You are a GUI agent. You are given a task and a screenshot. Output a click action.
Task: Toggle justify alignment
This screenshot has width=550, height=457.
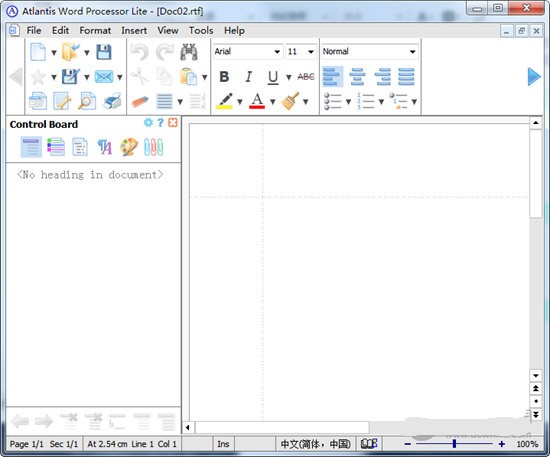tap(406, 76)
